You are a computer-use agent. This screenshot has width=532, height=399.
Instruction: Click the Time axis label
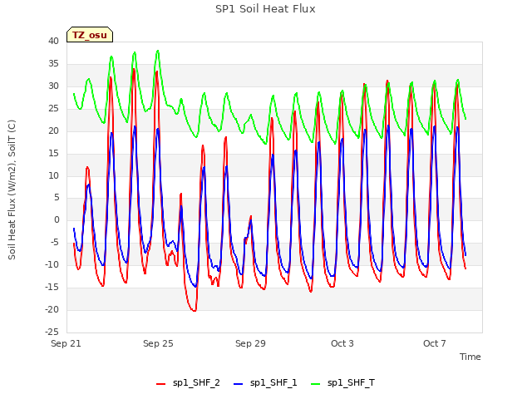(470, 357)
